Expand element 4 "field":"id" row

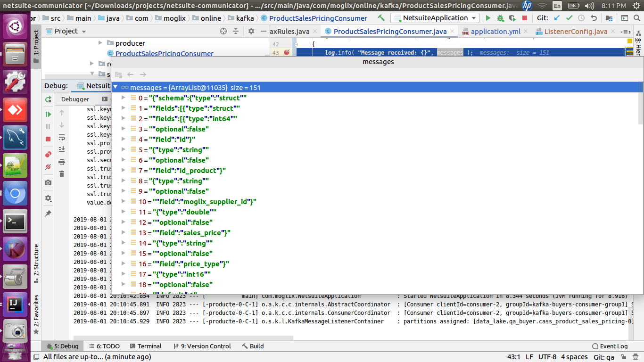124,140
